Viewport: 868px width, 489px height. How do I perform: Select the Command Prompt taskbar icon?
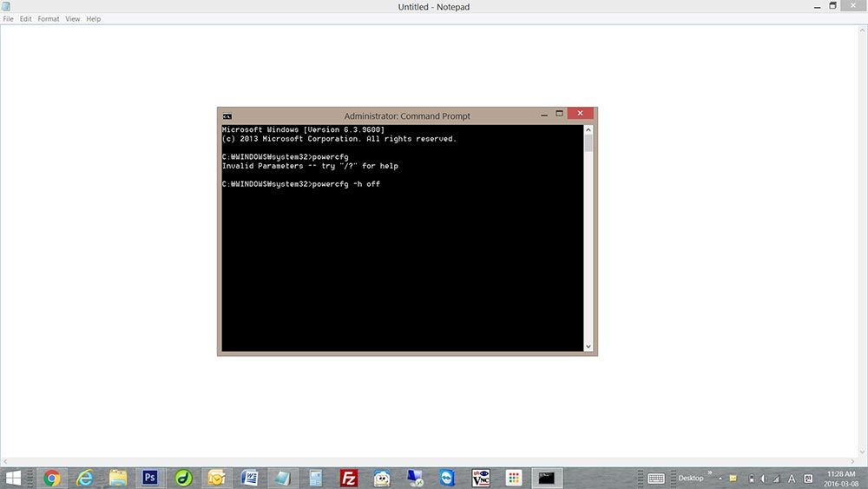[546, 478]
